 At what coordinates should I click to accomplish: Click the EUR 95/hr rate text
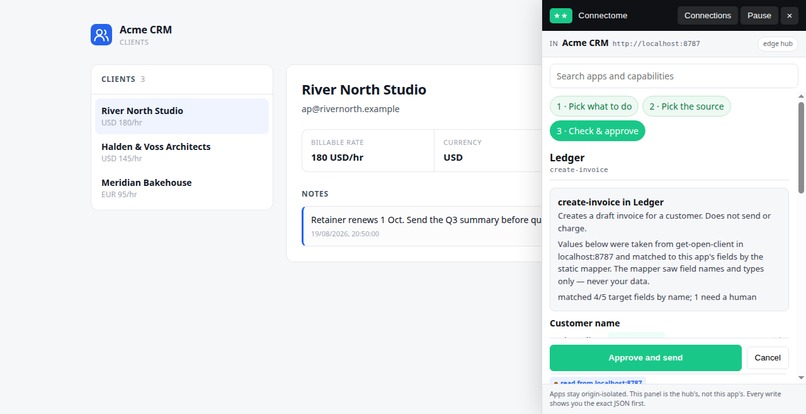(119, 194)
